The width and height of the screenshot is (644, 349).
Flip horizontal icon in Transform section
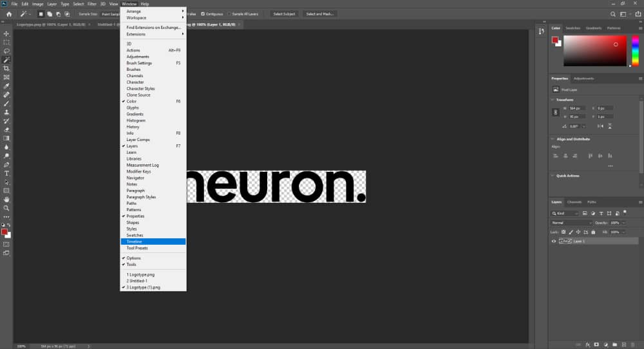[x=599, y=126]
